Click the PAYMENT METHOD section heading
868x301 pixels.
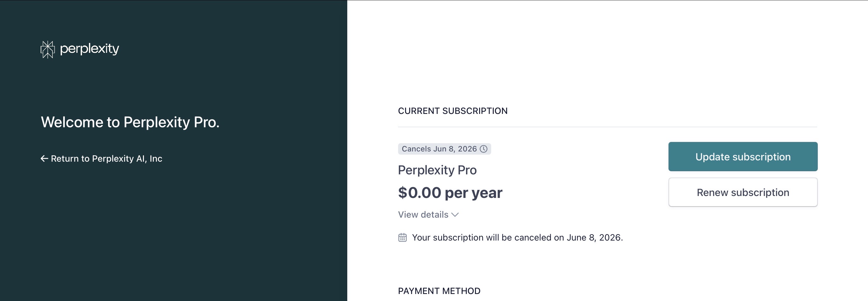click(x=439, y=291)
